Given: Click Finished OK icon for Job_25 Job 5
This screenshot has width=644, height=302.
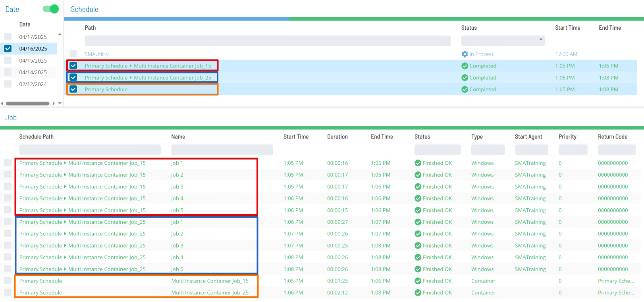Looking at the screenshot, I should (418, 269).
